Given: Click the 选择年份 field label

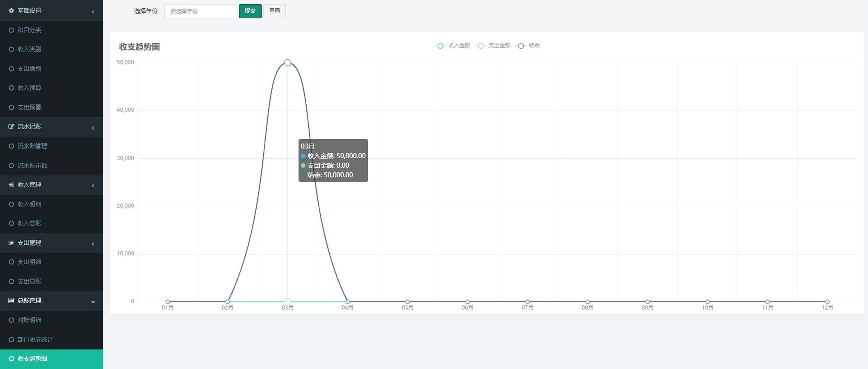Looking at the screenshot, I should point(146,11).
